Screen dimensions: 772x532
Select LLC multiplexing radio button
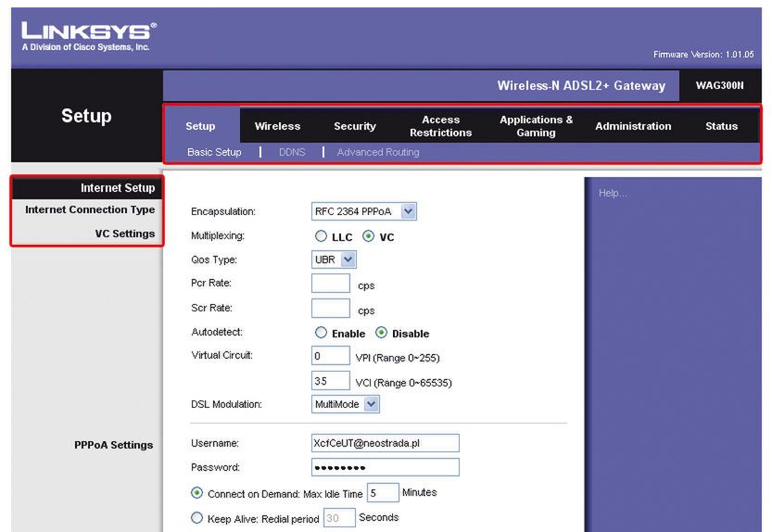(321, 236)
